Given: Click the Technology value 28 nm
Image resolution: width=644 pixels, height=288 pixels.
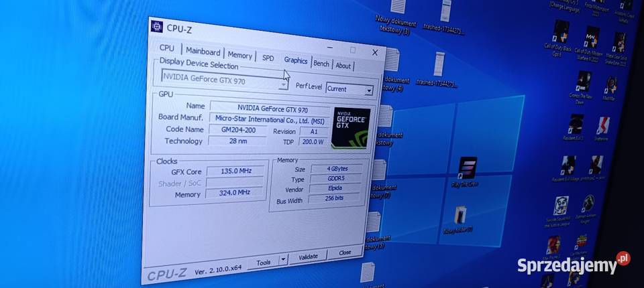Looking at the screenshot, I should [x=237, y=141].
